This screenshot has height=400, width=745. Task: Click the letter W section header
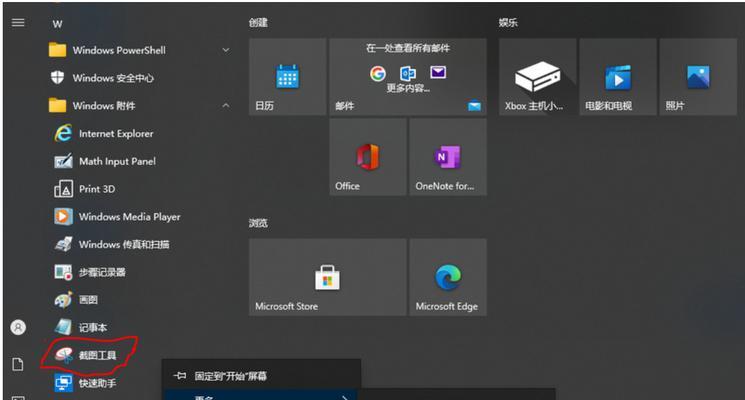point(57,24)
